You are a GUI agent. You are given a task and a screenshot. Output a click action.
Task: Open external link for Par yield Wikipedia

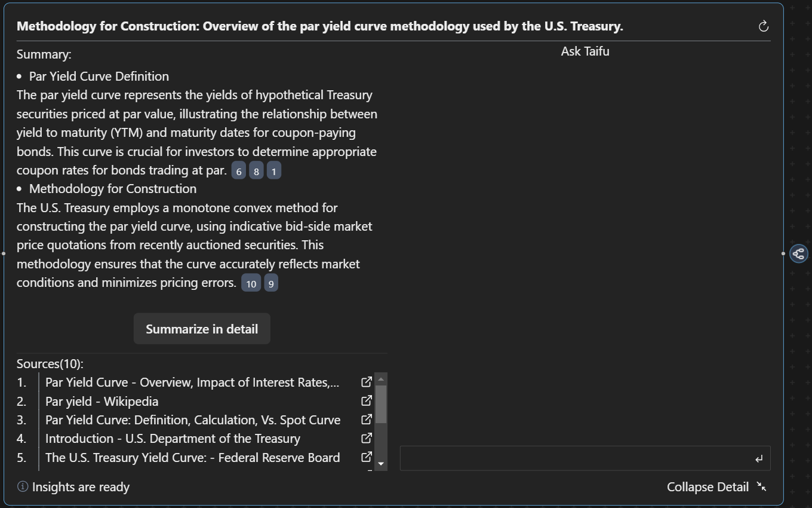(x=367, y=401)
